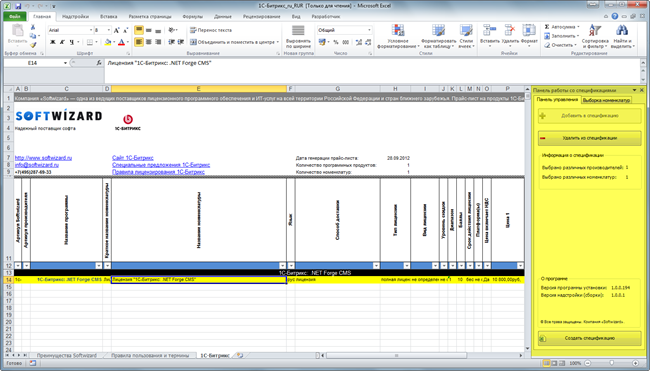Open the www.softwizard.ru hyperlink

[x=44, y=158]
